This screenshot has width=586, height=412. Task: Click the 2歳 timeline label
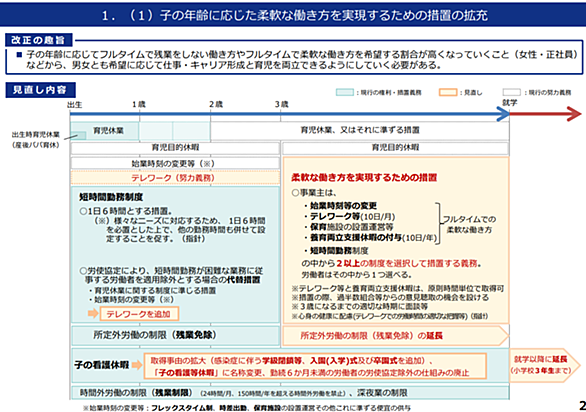[216, 104]
